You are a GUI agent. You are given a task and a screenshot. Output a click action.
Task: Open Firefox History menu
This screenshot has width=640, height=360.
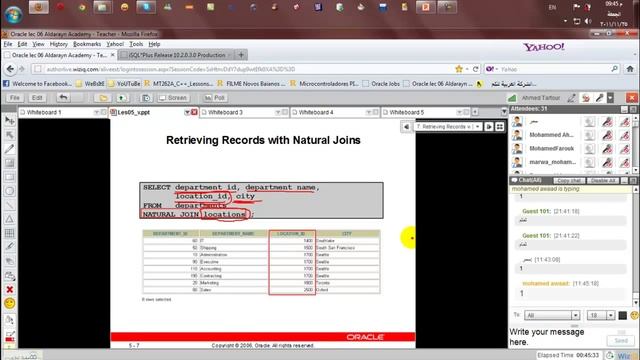click(58, 44)
